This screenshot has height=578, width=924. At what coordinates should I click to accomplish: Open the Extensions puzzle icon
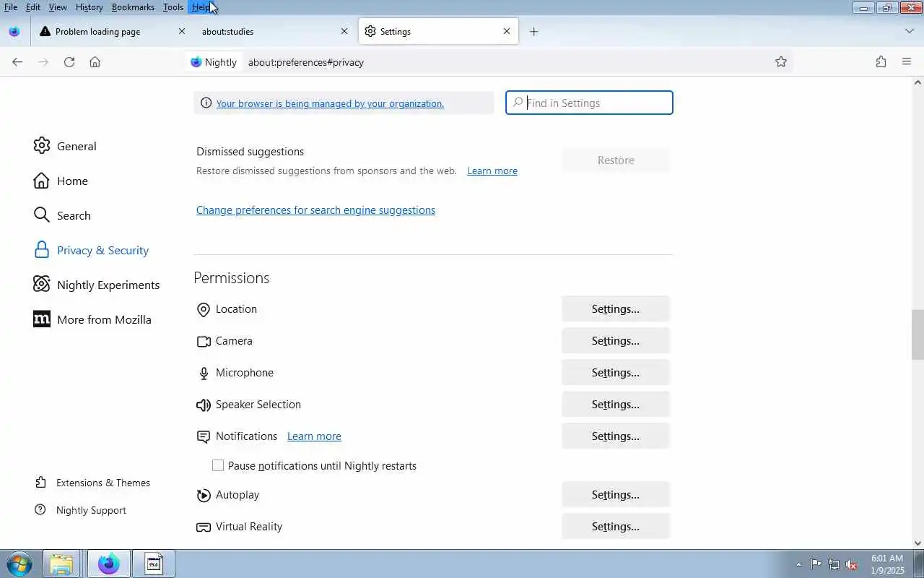tap(881, 62)
